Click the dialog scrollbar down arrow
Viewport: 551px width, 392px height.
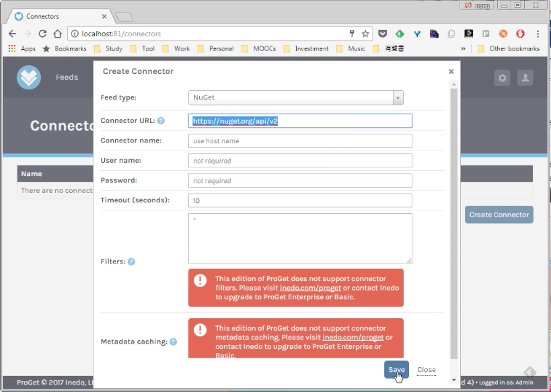tap(453, 380)
